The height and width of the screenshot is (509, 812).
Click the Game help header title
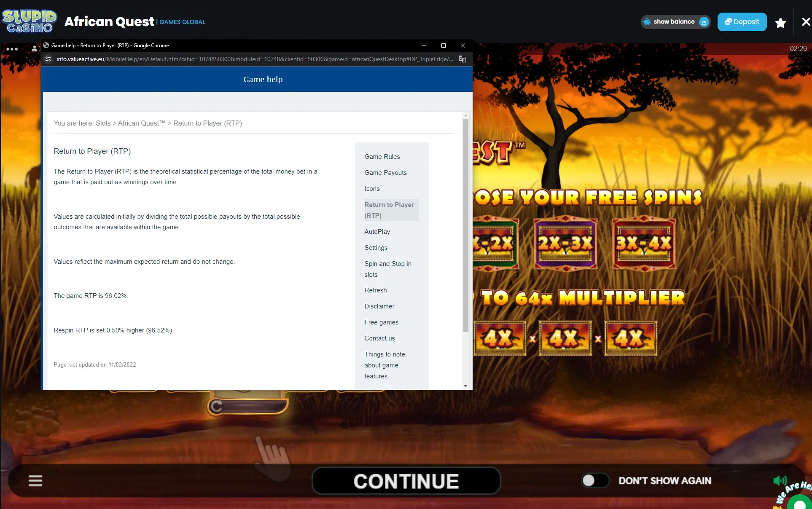pos(263,80)
